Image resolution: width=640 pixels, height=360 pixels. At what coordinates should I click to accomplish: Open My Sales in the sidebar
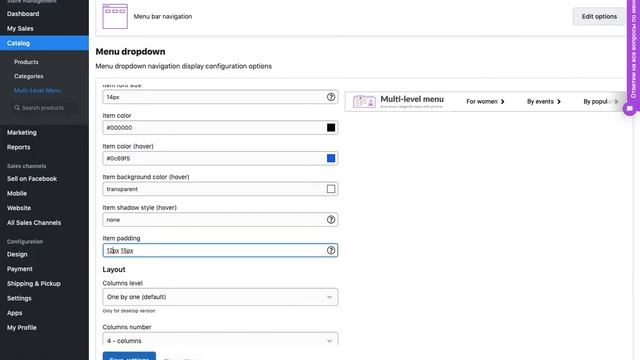point(20,29)
